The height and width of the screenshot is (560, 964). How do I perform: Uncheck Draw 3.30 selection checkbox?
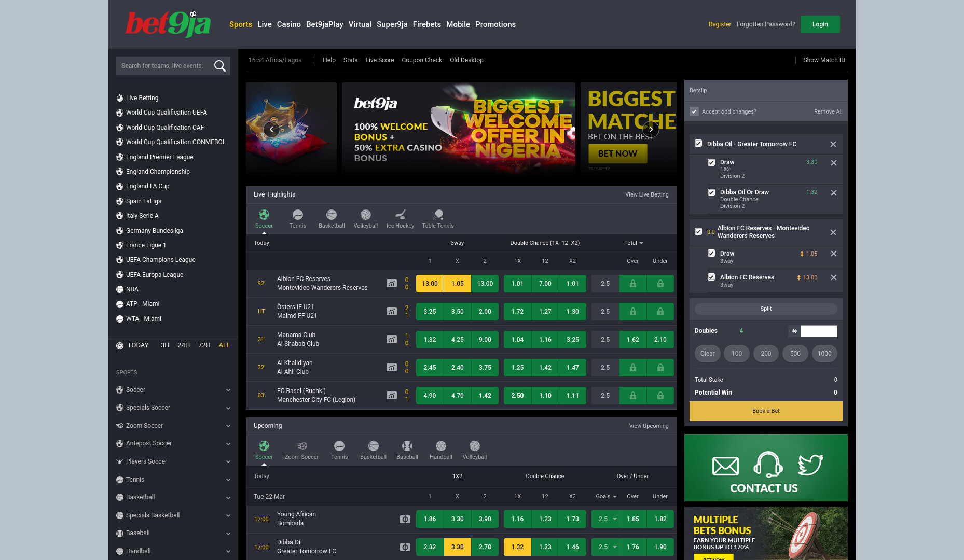(711, 162)
